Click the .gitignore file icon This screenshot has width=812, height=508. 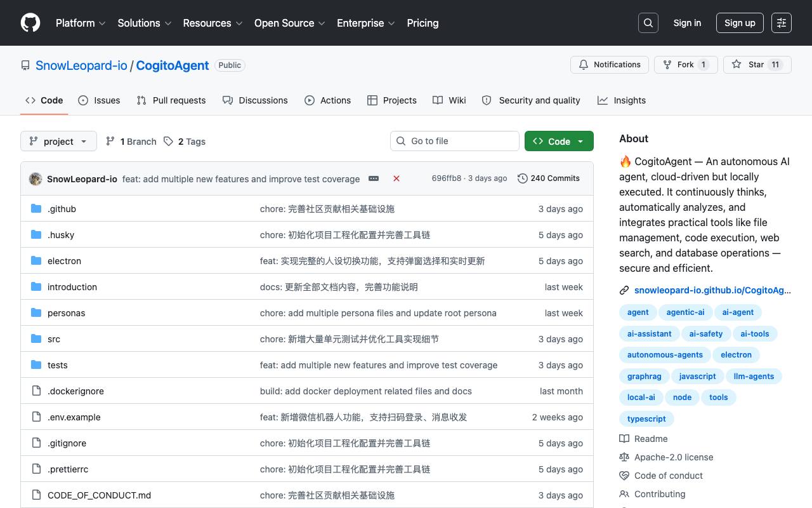pyautogui.click(x=36, y=443)
